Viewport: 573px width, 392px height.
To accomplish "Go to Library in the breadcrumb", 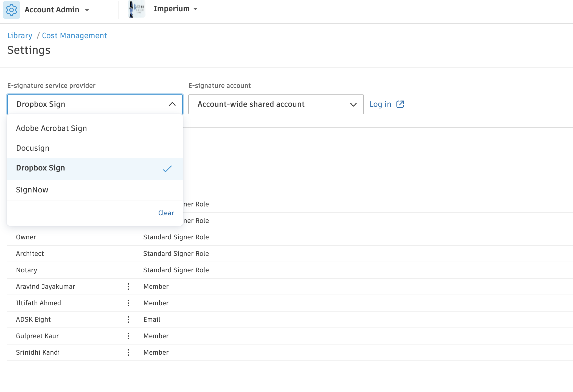I will tap(20, 36).
